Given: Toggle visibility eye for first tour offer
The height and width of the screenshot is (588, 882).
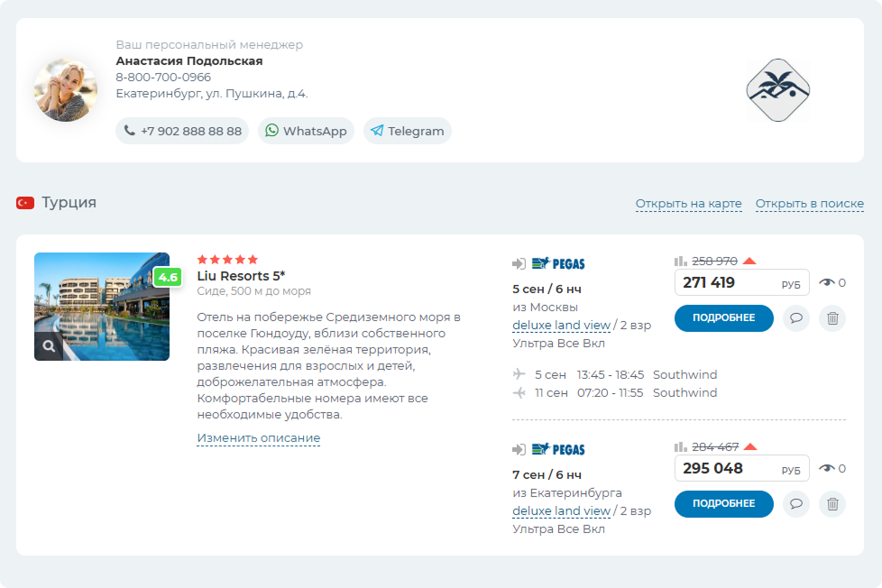Looking at the screenshot, I should click(x=827, y=282).
